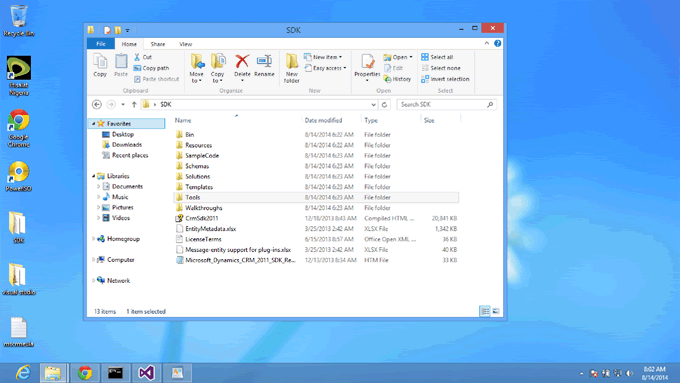Select the Documents library

(123, 187)
